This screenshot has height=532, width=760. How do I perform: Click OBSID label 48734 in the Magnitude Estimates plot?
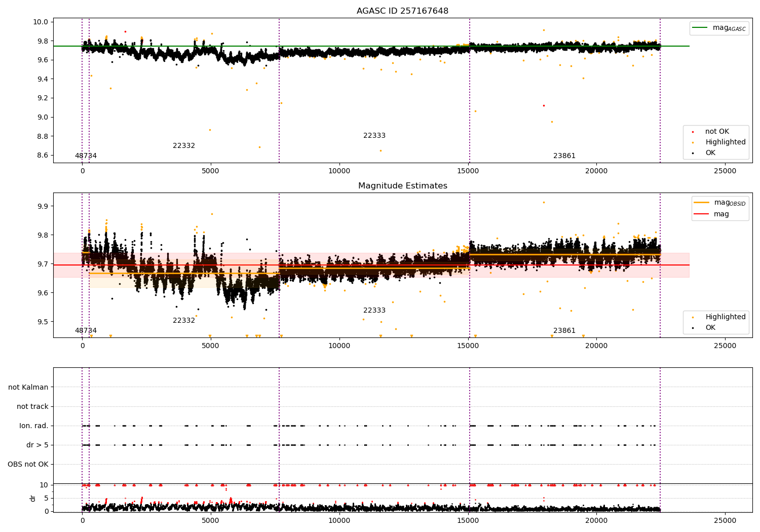[86, 331]
